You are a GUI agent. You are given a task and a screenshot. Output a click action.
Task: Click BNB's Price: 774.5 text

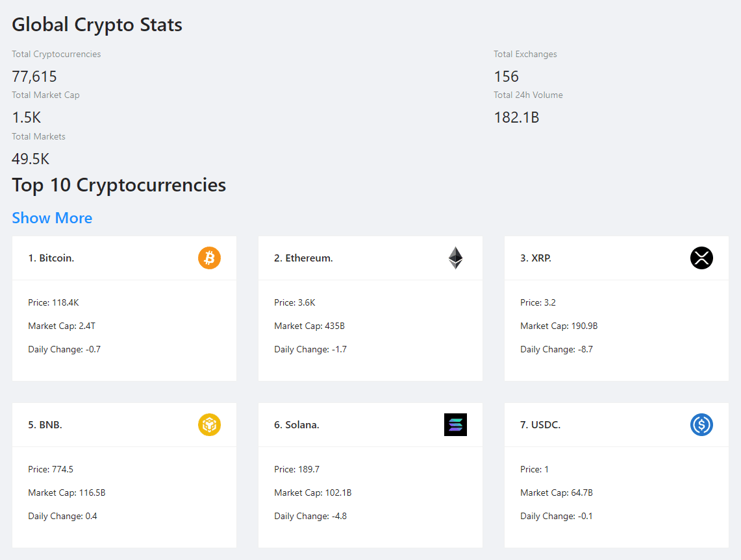coord(51,469)
